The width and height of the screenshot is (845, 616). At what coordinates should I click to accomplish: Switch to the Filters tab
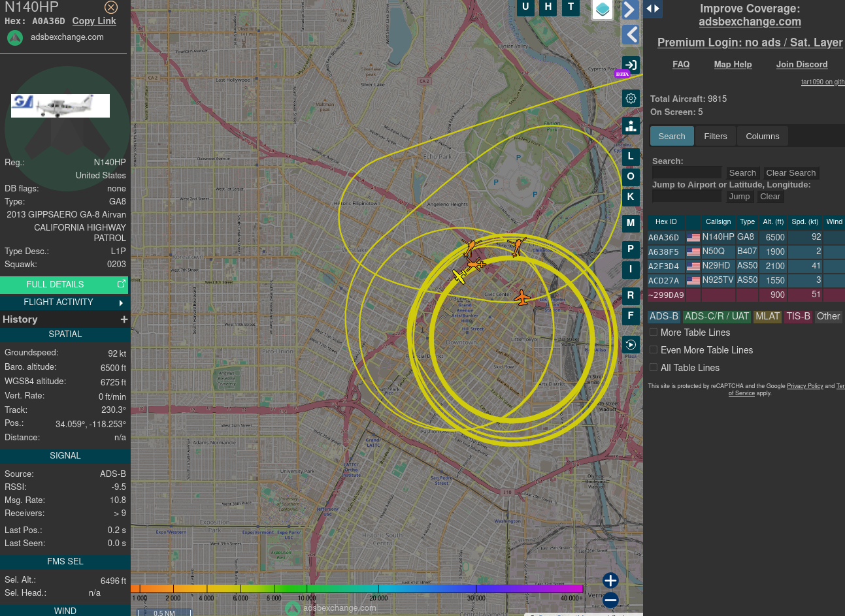716,136
